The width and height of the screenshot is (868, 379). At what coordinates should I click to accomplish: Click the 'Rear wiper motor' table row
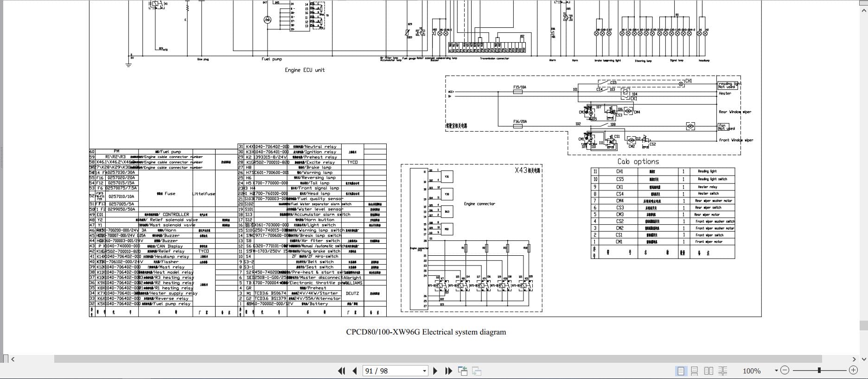[x=663, y=215]
